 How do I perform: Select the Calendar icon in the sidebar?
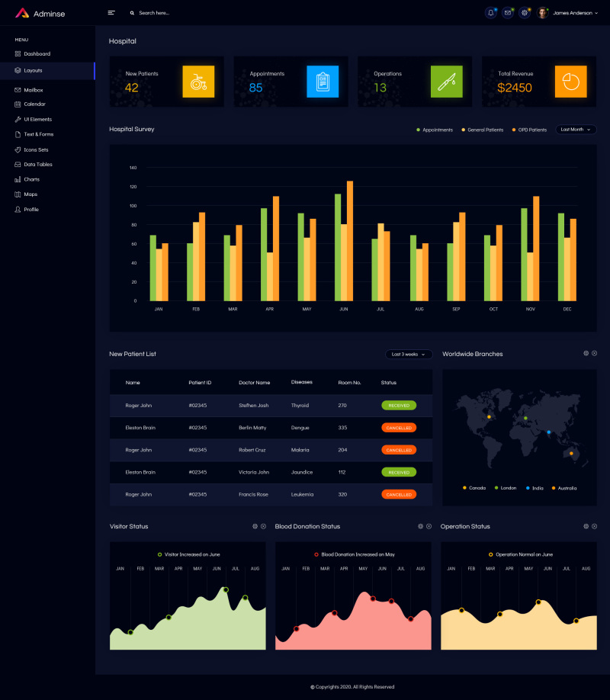[x=16, y=104]
